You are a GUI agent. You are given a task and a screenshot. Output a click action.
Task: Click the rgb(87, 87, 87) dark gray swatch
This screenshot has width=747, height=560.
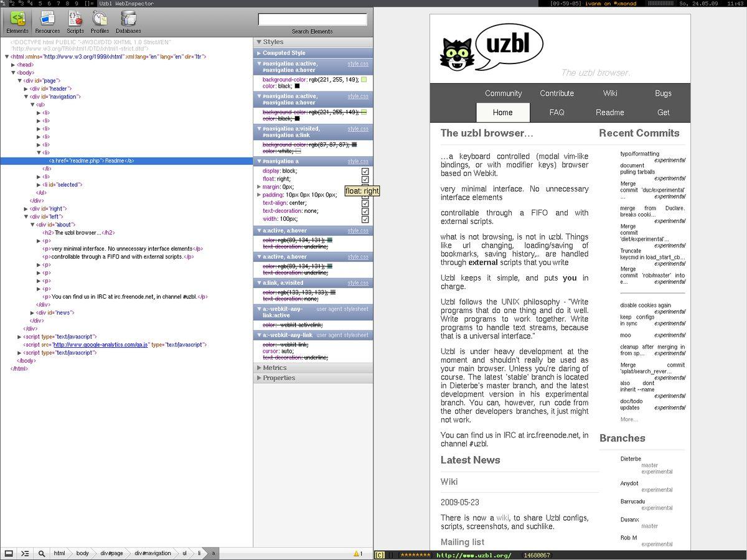tap(354, 144)
